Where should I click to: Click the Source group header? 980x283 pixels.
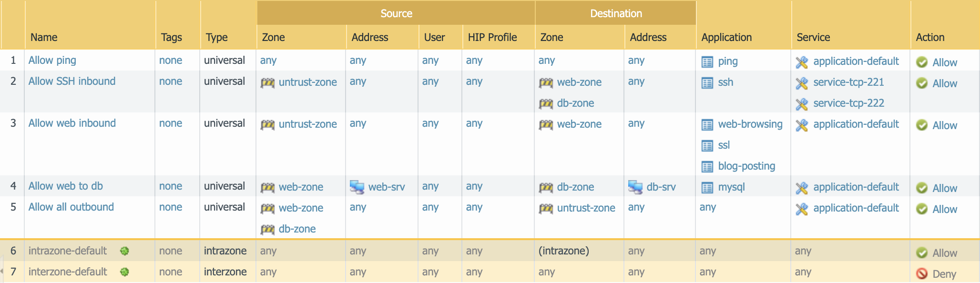(x=396, y=13)
